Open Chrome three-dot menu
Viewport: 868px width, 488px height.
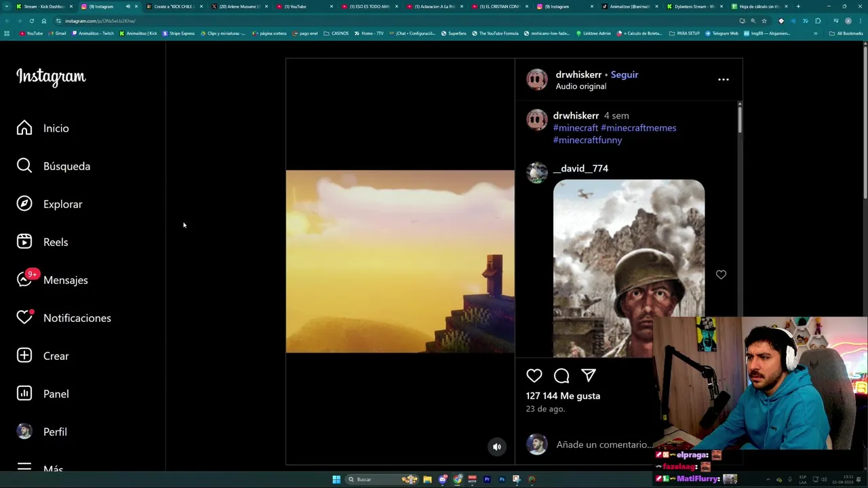click(x=860, y=21)
